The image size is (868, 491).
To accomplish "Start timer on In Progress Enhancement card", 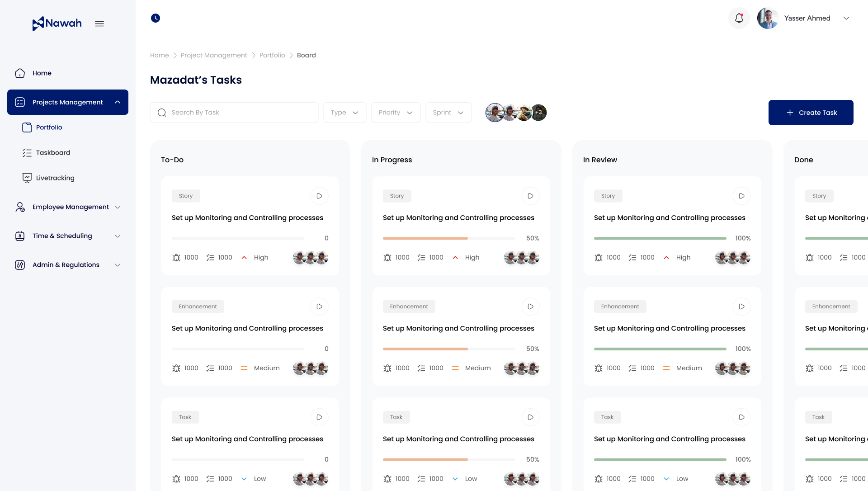I will (530, 307).
